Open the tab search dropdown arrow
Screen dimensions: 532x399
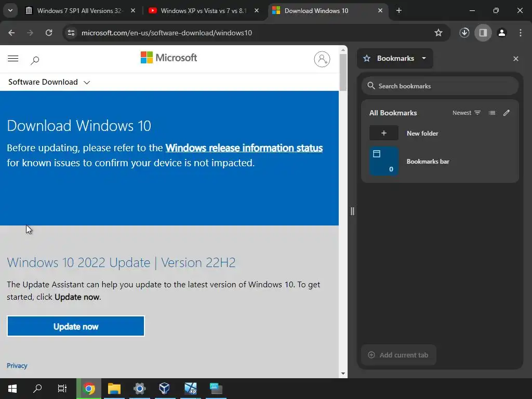[x=10, y=10]
